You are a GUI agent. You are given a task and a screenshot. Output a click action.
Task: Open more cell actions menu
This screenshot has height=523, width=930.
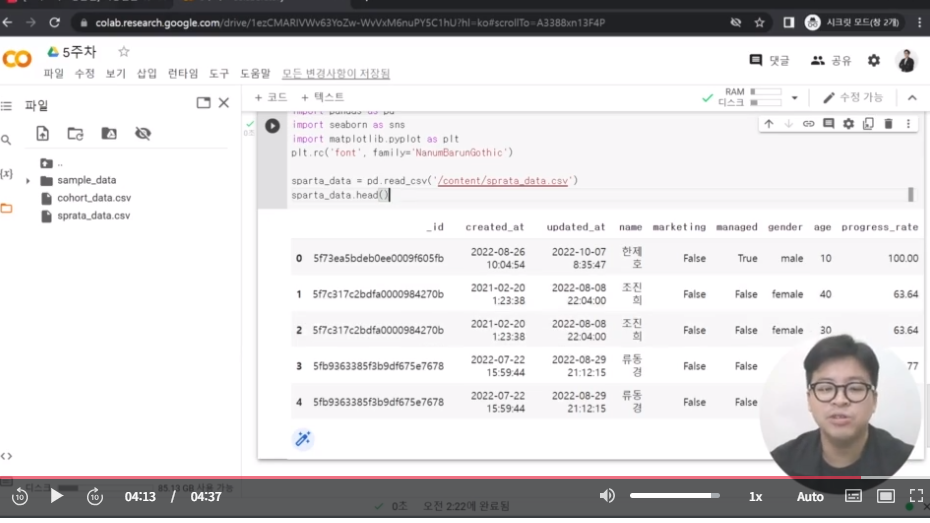pos(908,124)
